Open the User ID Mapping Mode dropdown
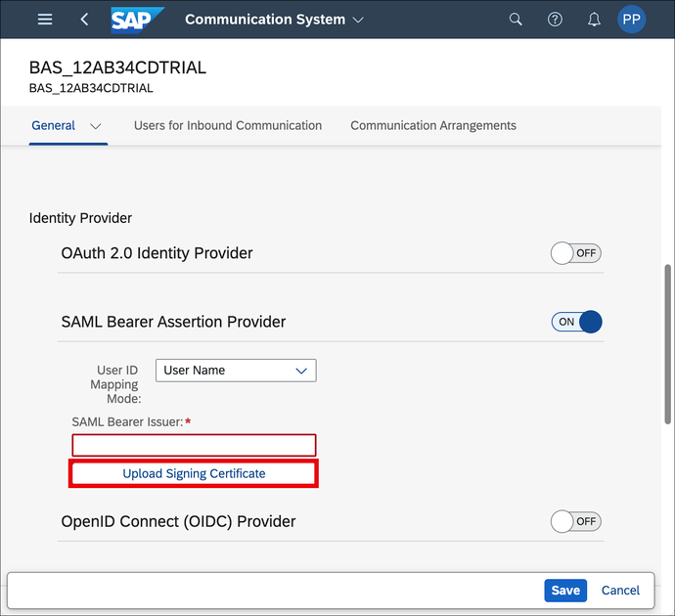The width and height of the screenshot is (675, 616). click(236, 371)
